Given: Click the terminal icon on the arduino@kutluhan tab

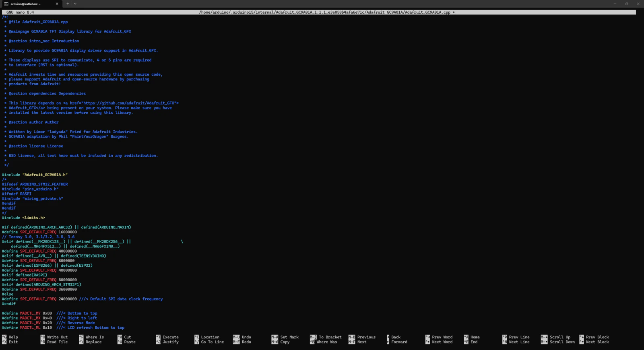Looking at the screenshot, I should point(6,4).
